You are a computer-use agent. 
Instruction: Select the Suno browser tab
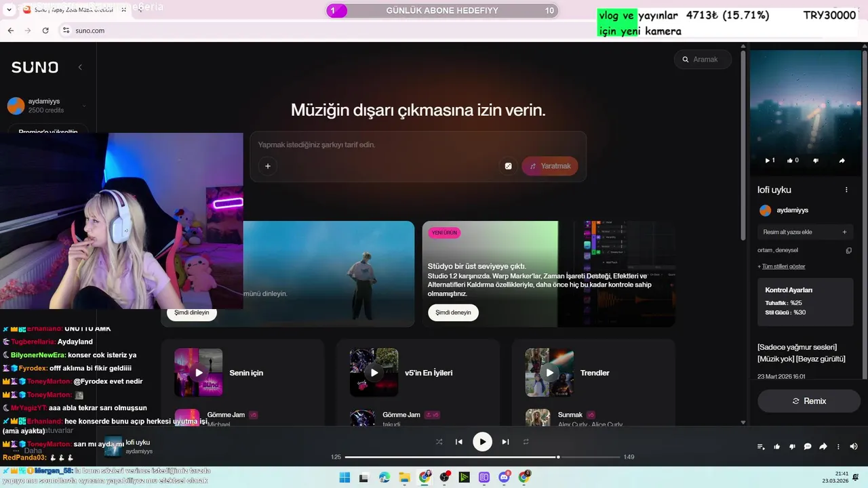74,9
